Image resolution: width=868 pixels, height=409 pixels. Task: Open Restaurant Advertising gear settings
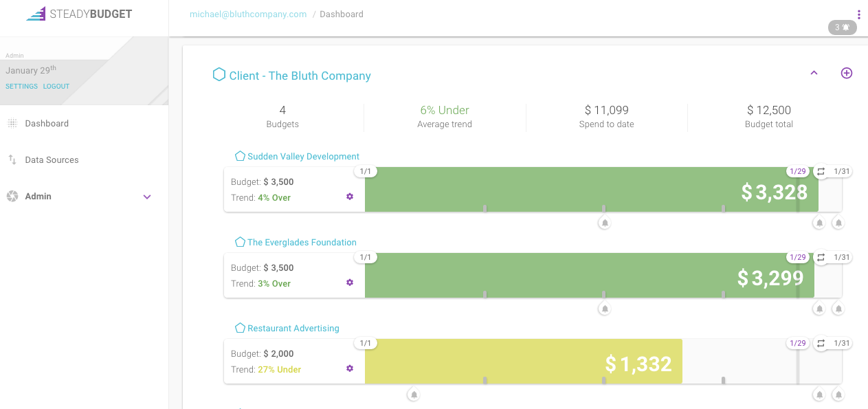pyautogui.click(x=350, y=368)
